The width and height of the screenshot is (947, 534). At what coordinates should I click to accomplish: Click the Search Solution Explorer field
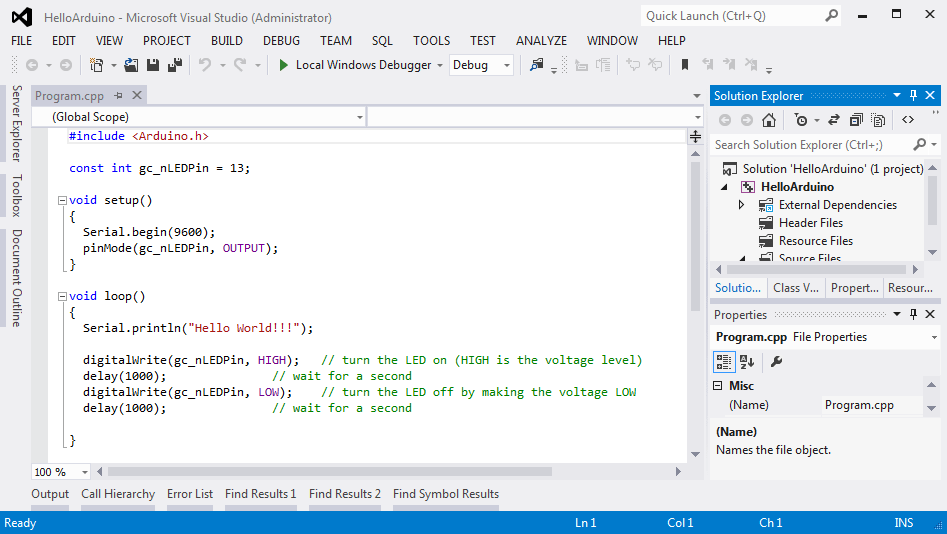(x=812, y=145)
